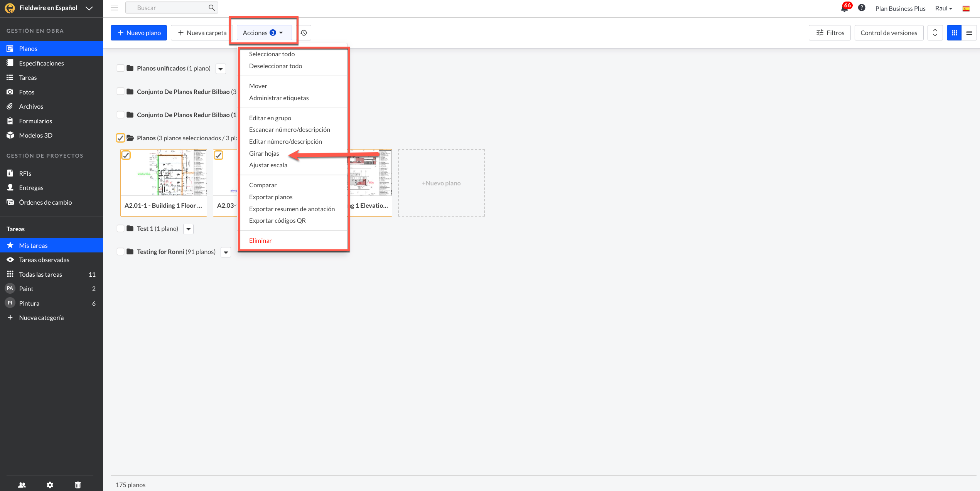Click the Nuevo plano blue button

coord(139,33)
